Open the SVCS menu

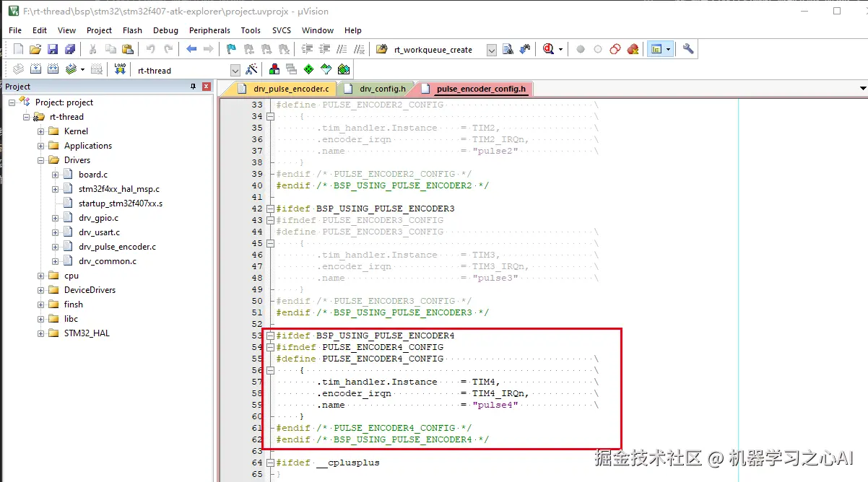pyautogui.click(x=282, y=30)
